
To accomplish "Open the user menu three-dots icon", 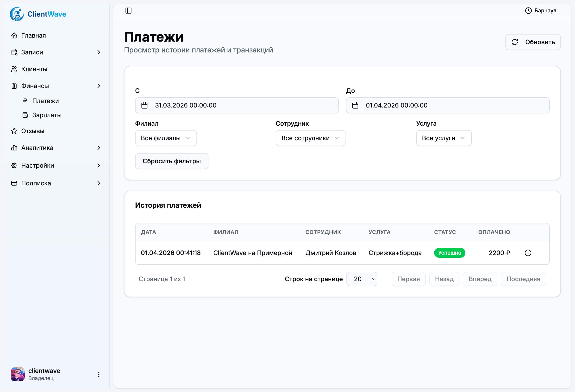I will pyautogui.click(x=99, y=374).
